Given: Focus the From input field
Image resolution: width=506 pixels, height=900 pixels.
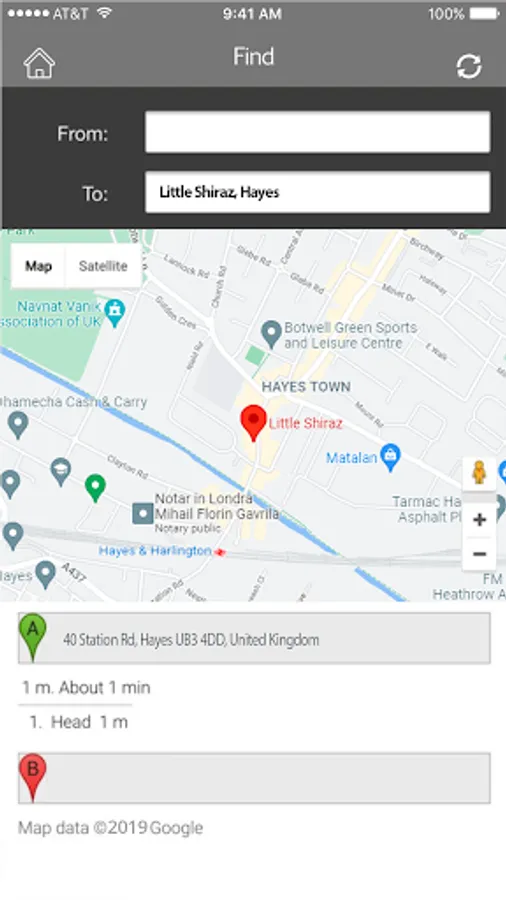Looking at the screenshot, I should click(317, 133).
